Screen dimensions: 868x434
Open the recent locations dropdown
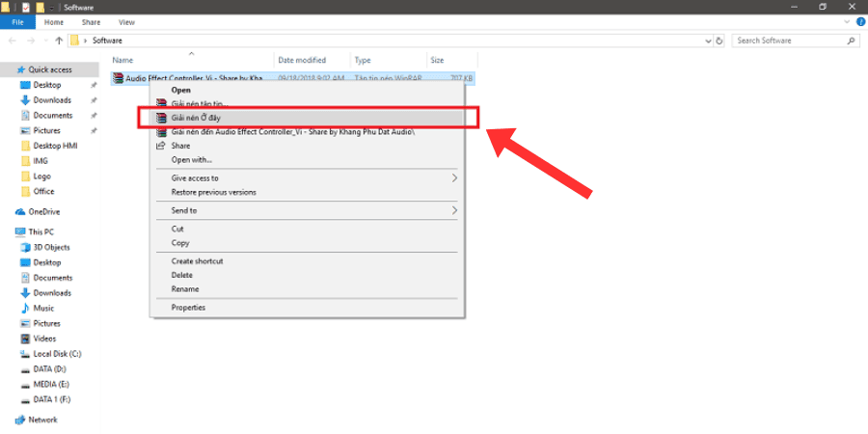(45, 41)
